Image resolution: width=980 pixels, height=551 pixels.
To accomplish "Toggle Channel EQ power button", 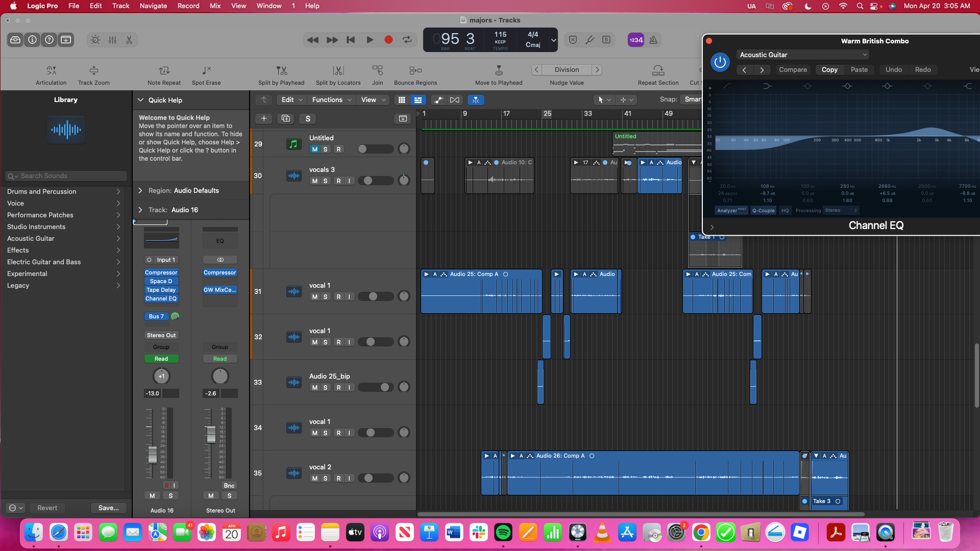I will coord(720,62).
